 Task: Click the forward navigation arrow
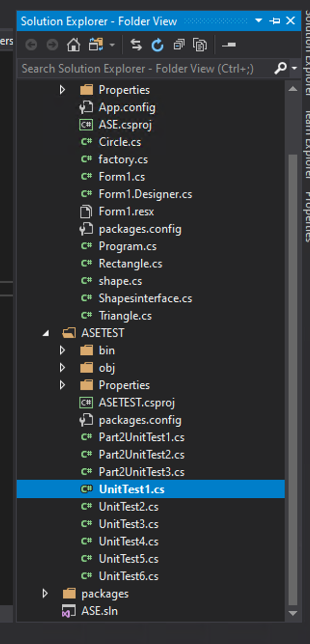pyautogui.click(x=51, y=44)
